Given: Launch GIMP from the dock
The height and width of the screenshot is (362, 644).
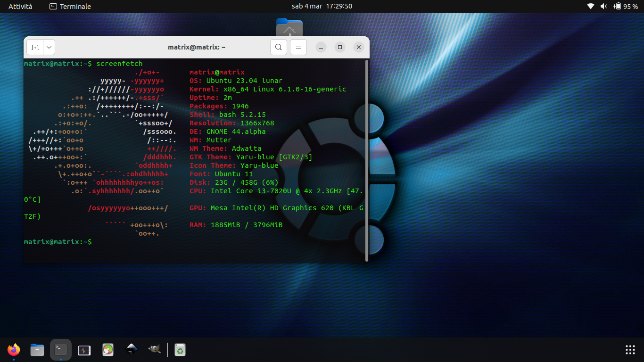Looking at the screenshot, I should pos(155,350).
